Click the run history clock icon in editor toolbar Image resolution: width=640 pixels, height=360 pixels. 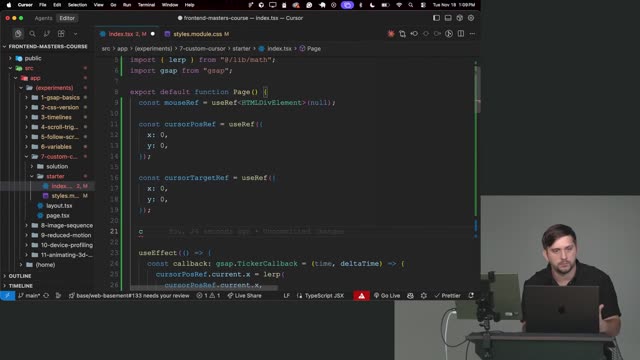pos(449,34)
